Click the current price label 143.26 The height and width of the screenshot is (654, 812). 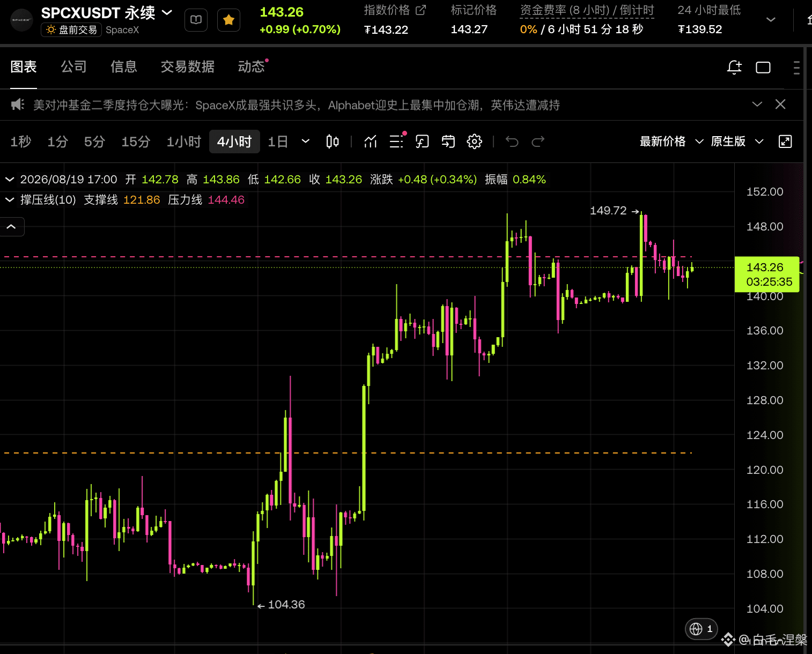click(x=767, y=274)
